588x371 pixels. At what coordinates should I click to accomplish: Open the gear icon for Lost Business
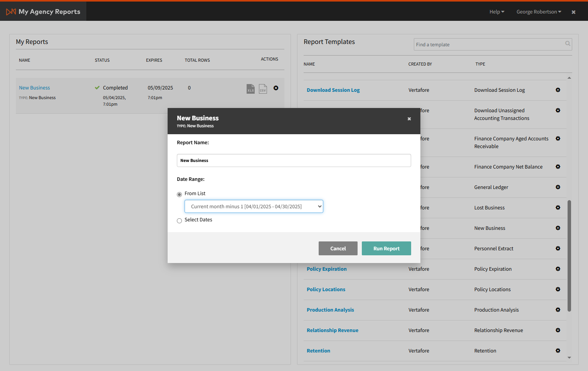(558, 207)
